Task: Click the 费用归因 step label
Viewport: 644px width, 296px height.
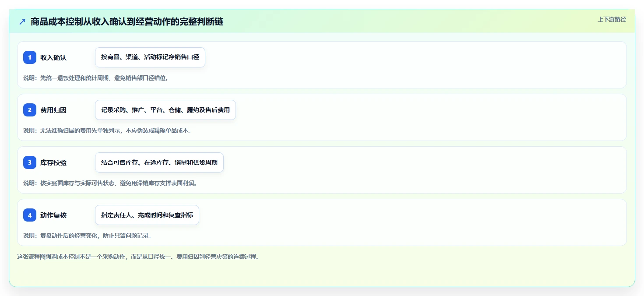Action: (53, 110)
